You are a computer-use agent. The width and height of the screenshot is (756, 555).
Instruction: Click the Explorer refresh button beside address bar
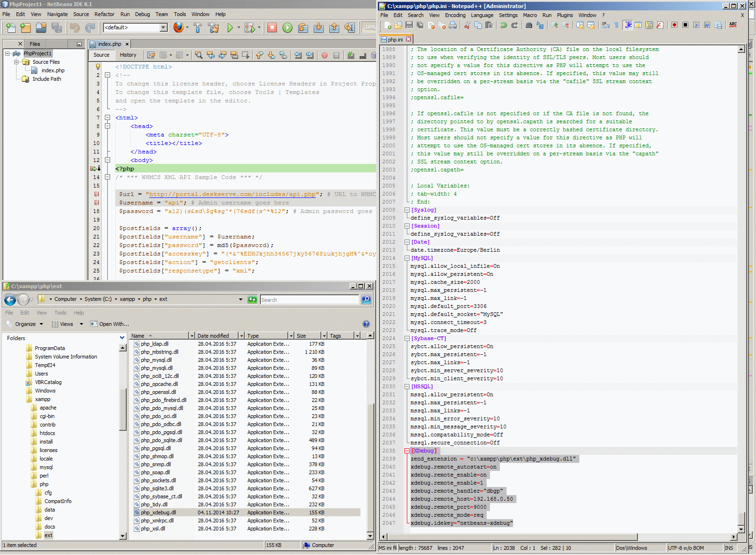[x=252, y=299]
